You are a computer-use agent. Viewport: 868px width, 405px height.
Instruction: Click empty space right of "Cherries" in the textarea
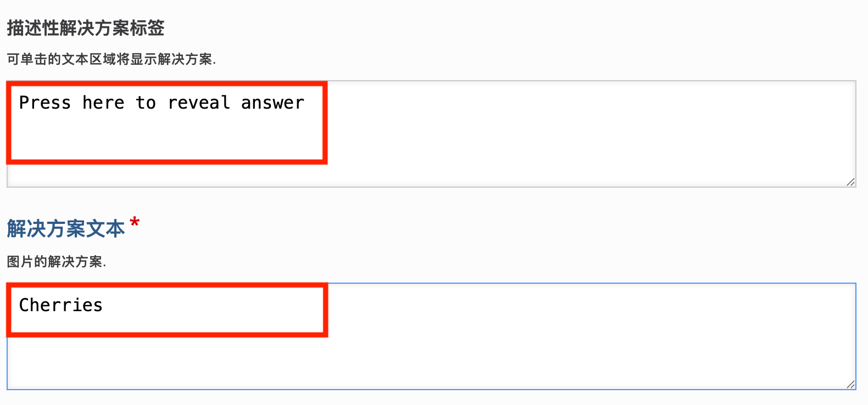494,305
